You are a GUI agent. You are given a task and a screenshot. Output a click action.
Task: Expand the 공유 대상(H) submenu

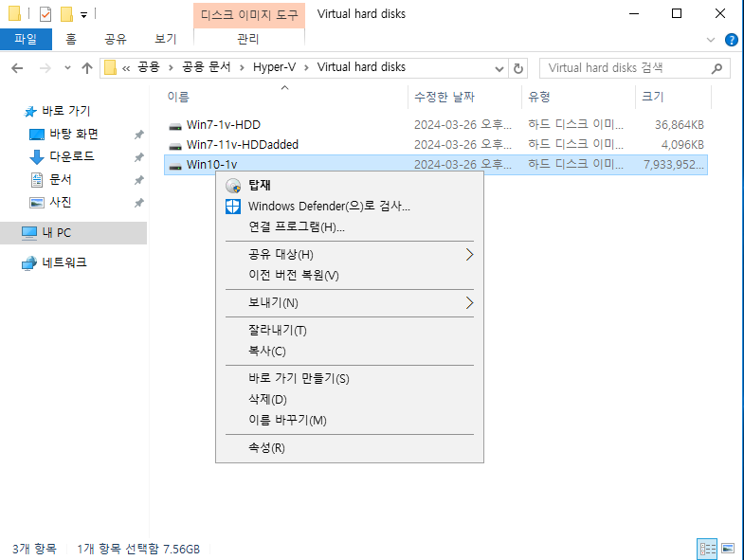point(350,254)
